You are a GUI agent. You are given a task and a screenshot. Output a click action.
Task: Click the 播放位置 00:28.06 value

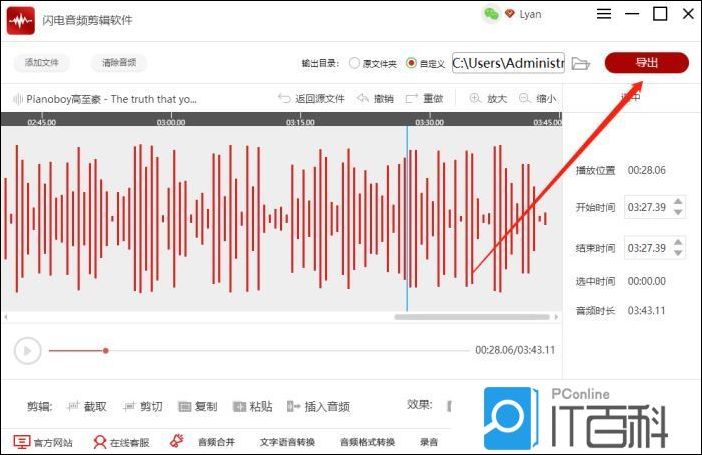646,170
